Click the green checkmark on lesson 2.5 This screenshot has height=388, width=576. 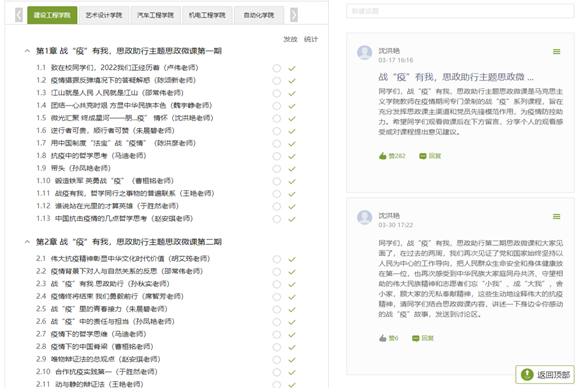tap(292, 310)
